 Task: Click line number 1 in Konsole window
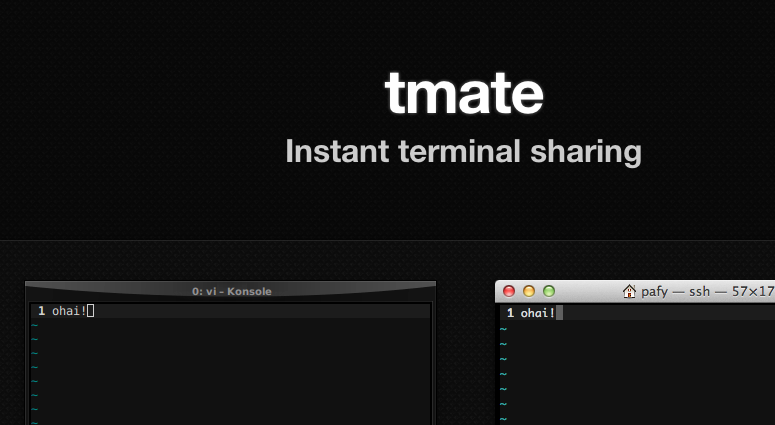[x=42, y=311]
